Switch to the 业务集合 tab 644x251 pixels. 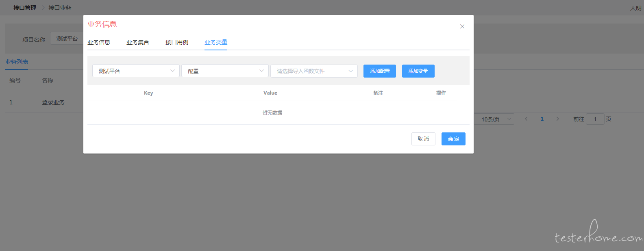138,42
